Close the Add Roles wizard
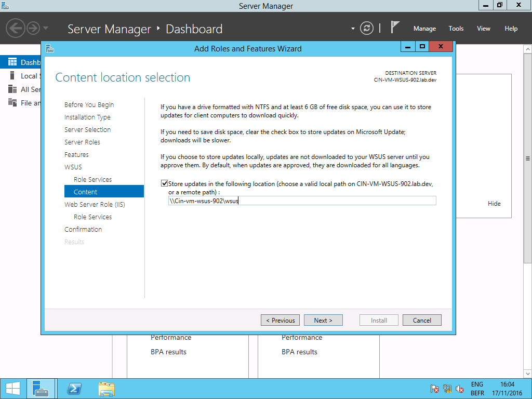This screenshot has height=399, width=532. [x=441, y=46]
